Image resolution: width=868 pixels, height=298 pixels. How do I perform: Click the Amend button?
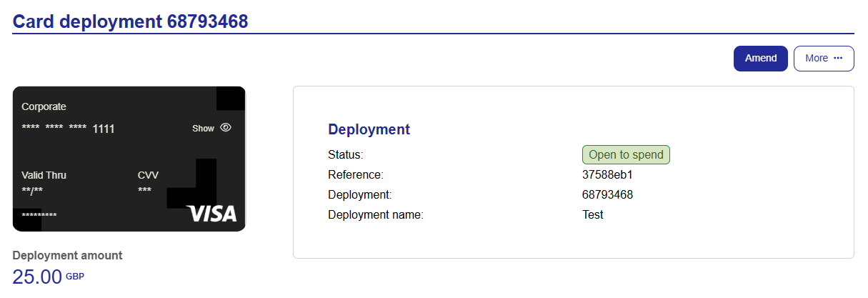coord(761,59)
